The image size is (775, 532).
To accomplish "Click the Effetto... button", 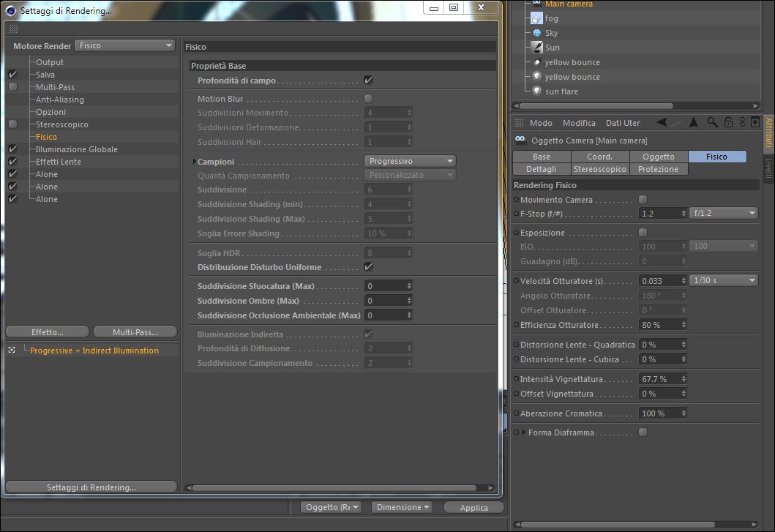I will [48, 331].
